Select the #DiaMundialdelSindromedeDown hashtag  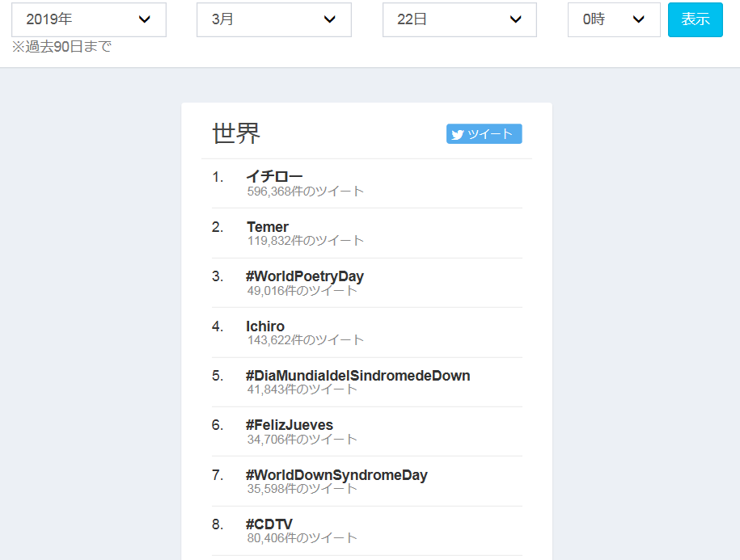(357, 376)
